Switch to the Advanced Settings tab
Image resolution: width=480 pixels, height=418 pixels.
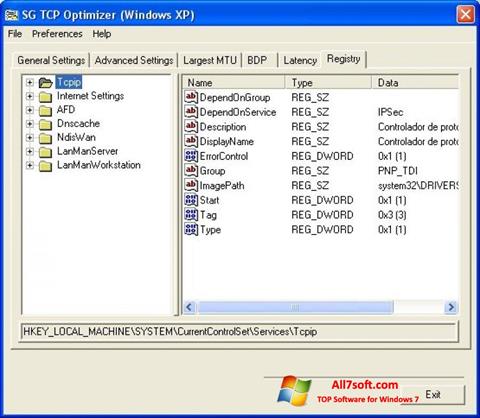pyautogui.click(x=134, y=60)
